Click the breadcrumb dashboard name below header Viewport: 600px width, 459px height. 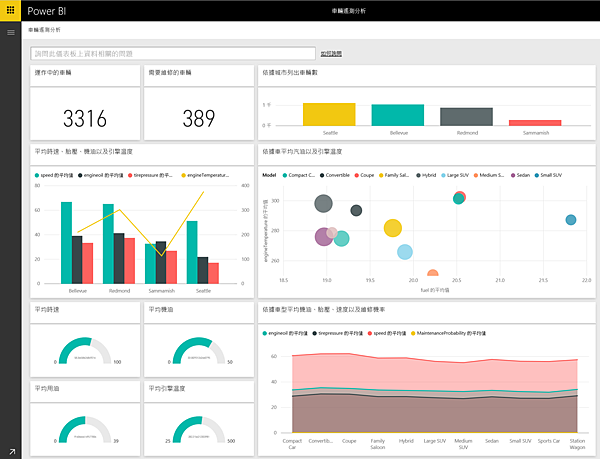[x=44, y=30]
